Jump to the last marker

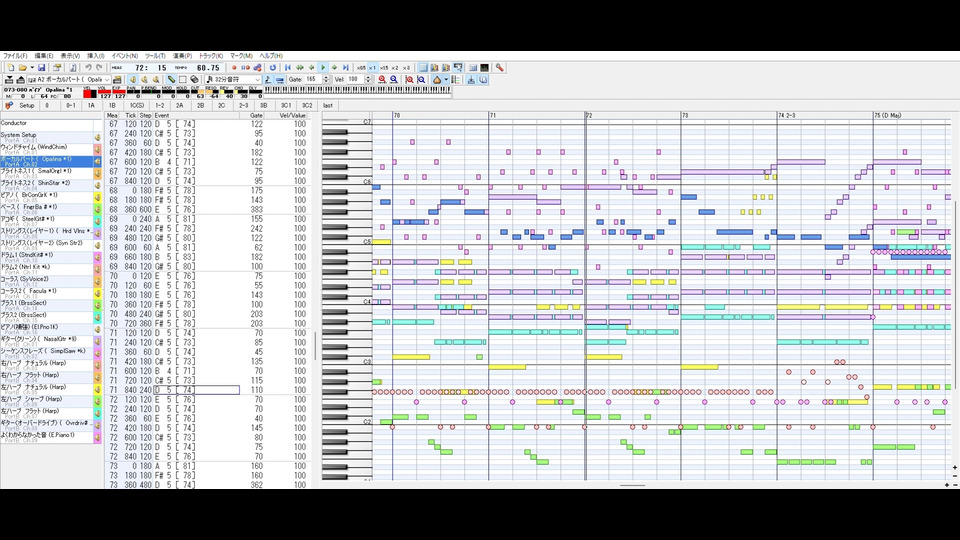[x=328, y=106]
